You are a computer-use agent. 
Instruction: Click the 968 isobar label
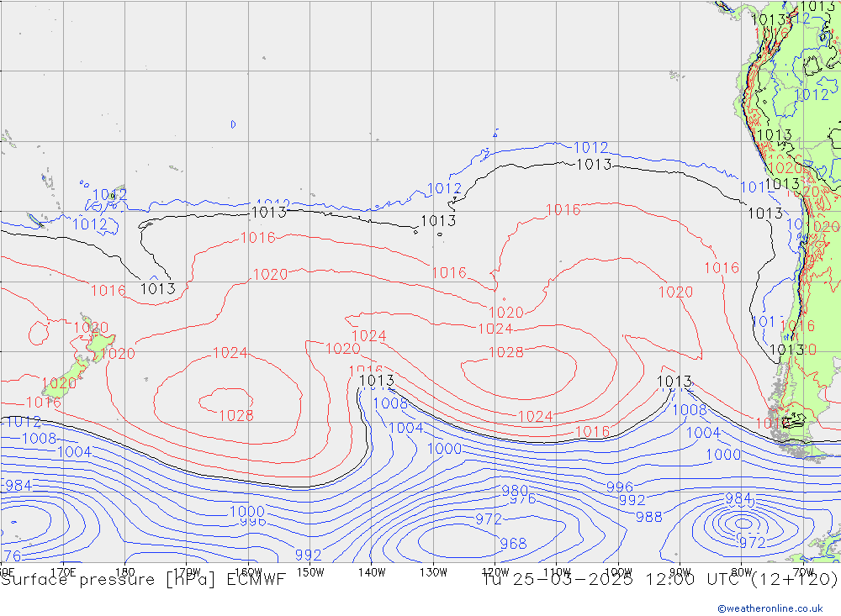point(513,544)
